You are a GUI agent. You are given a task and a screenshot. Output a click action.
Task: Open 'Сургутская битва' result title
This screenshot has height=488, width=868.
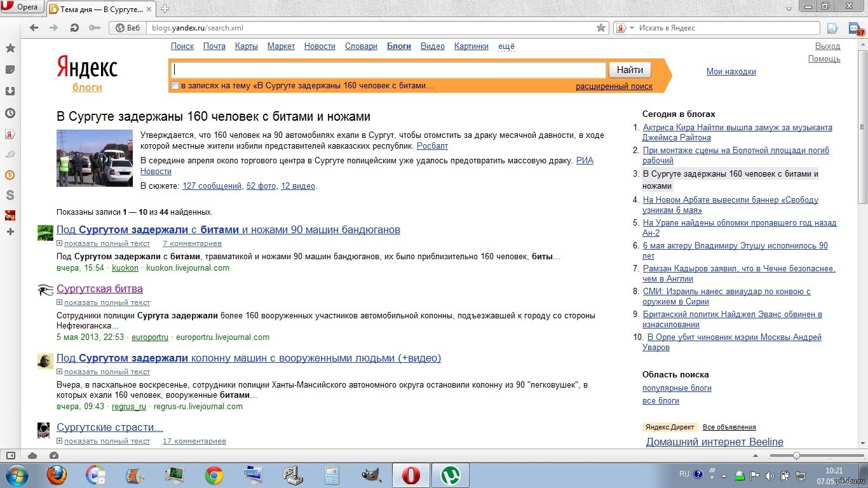pyautogui.click(x=100, y=288)
